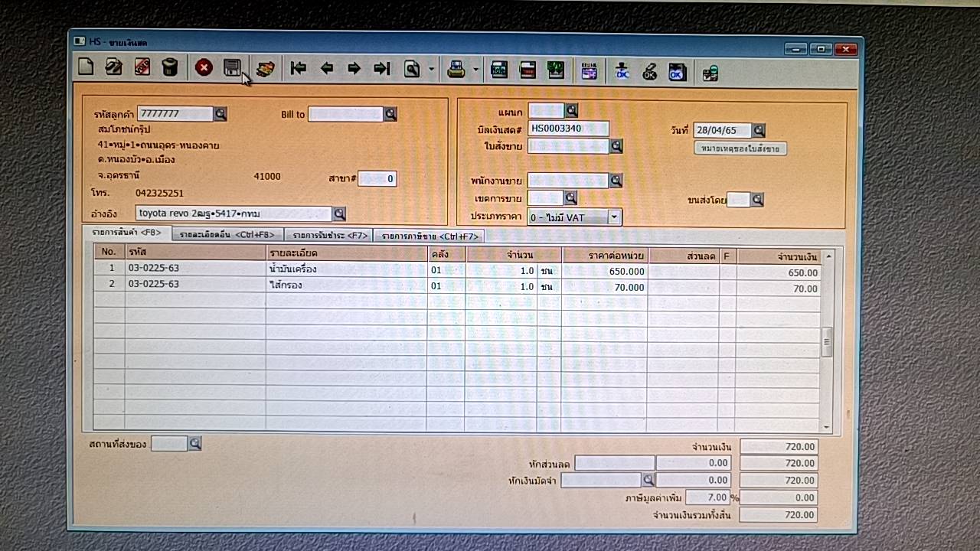Go to the previous record arrow
The height and width of the screenshot is (551, 980).
(x=327, y=69)
